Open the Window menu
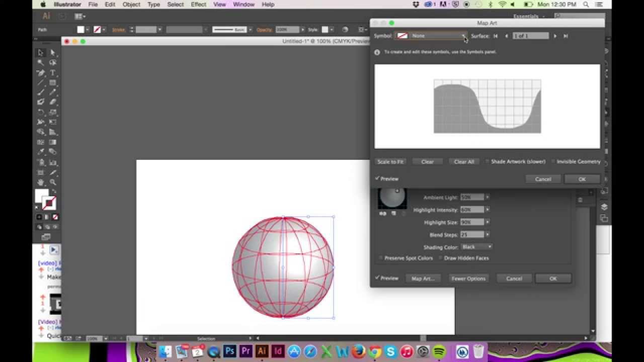This screenshot has height=362, width=644. [244, 4]
